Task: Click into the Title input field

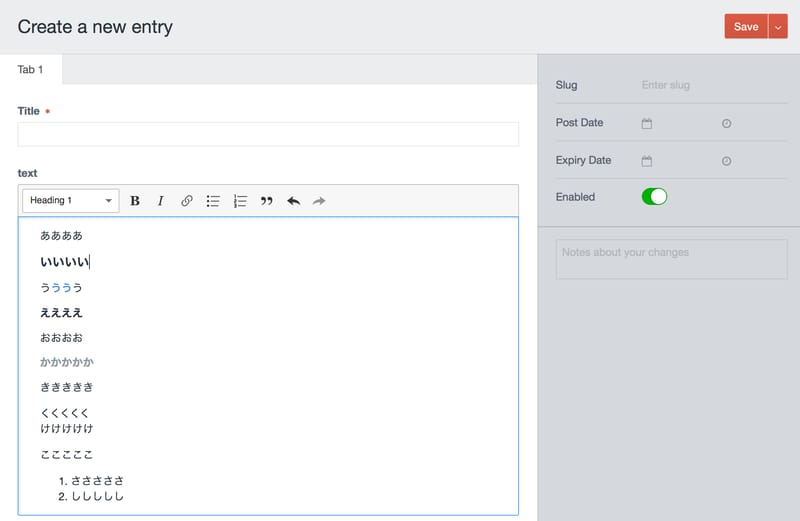Action: pos(268,134)
